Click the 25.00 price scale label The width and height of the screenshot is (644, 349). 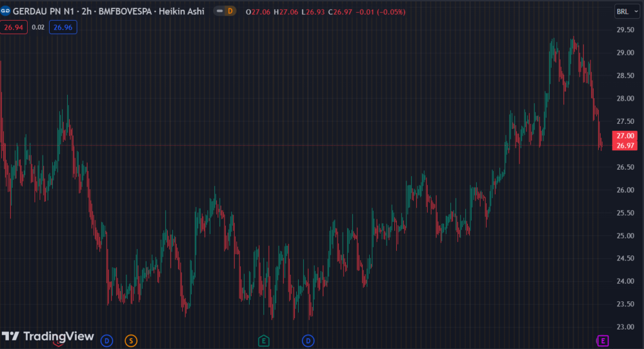point(625,236)
